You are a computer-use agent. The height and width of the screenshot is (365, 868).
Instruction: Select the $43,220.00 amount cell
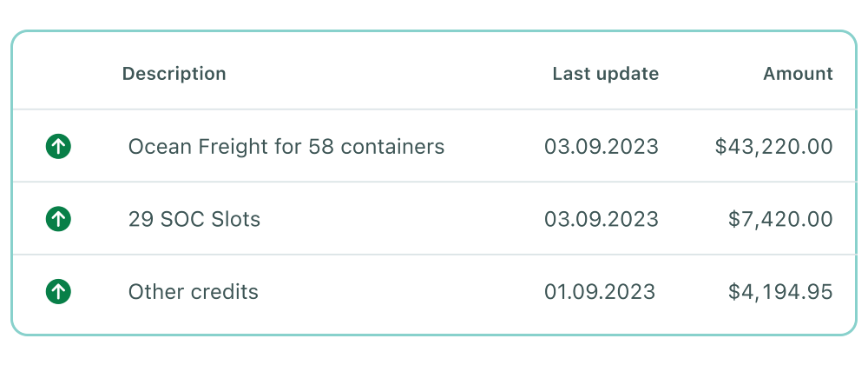click(x=774, y=147)
